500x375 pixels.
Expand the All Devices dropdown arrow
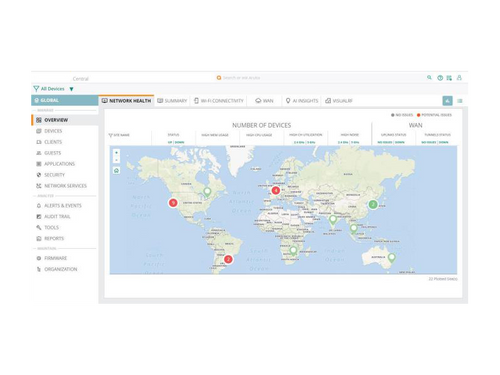point(71,89)
